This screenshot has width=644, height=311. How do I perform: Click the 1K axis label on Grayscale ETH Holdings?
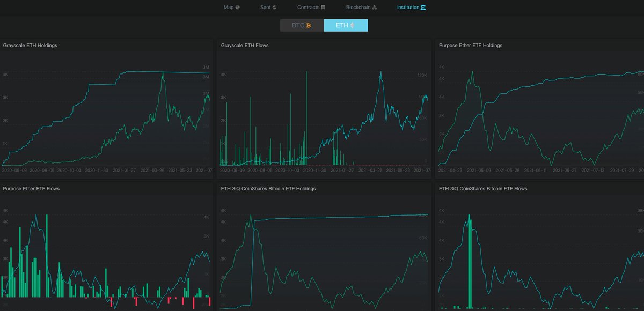pyautogui.click(x=5, y=144)
